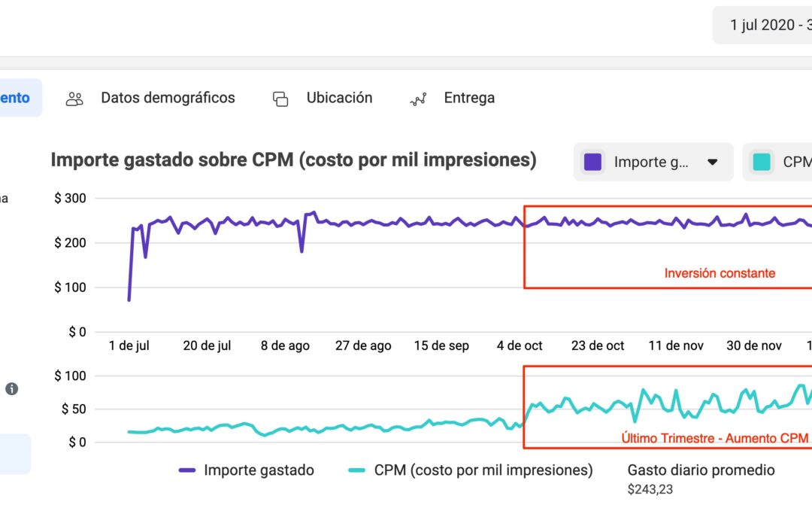Click the chart title about Importe gastado sobre CPM

point(293,160)
